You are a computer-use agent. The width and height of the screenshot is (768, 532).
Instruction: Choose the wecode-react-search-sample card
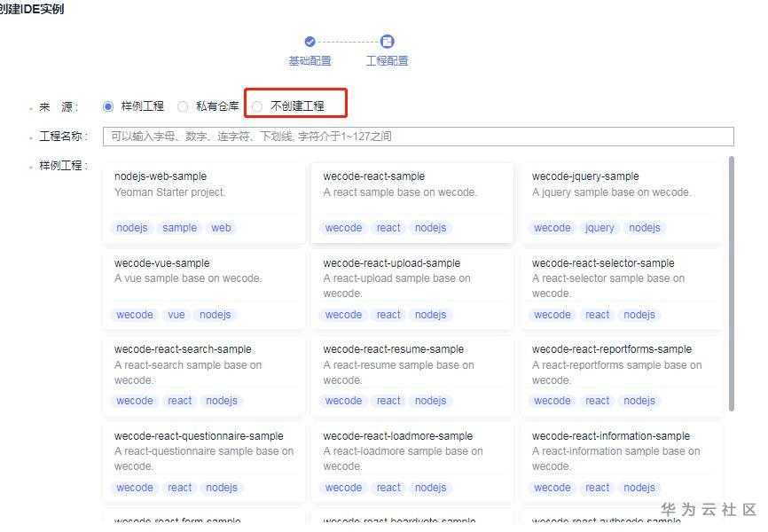[204, 376]
